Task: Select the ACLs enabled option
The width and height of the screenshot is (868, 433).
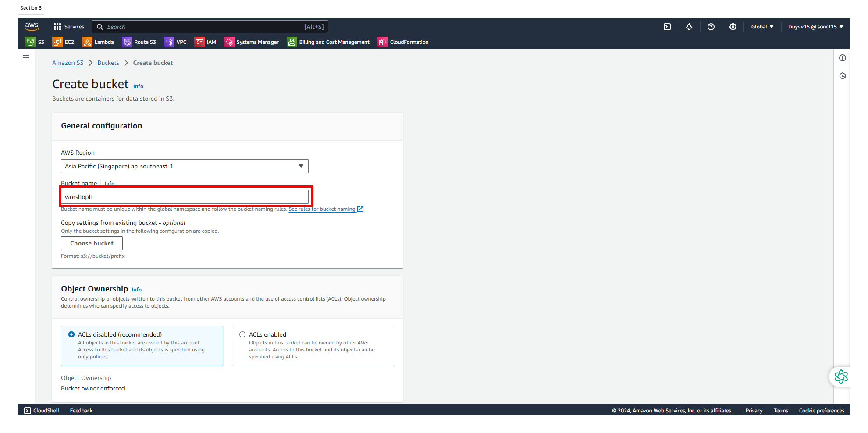Action: click(x=242, y=334)
